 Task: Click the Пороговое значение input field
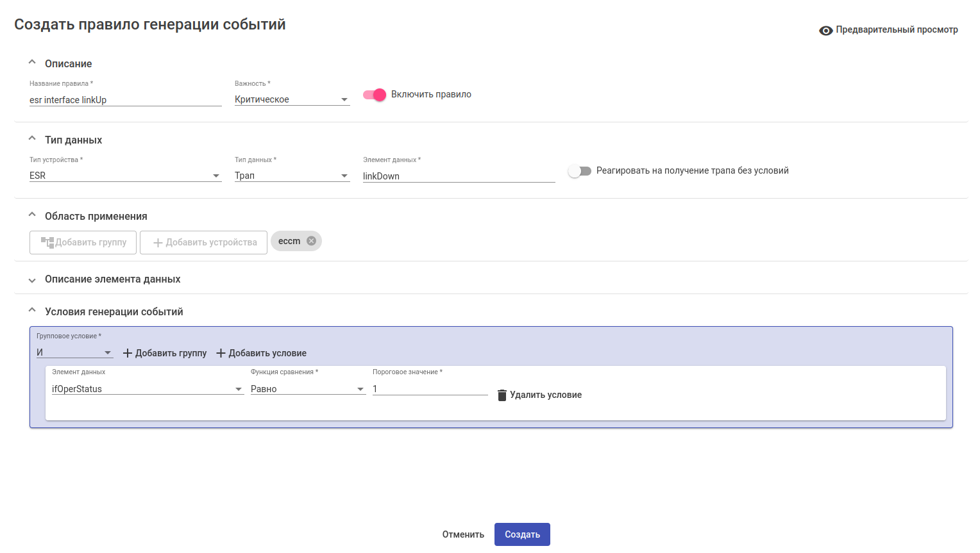click(430, 389)
